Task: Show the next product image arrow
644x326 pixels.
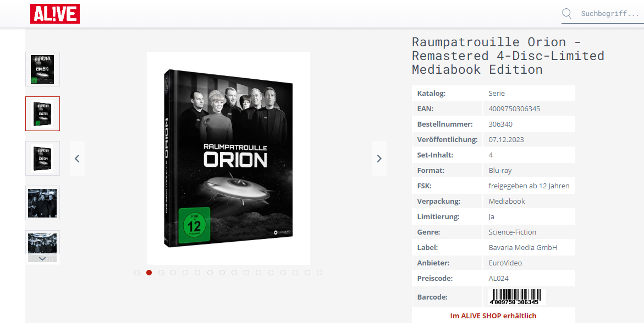Action: point(379,158)
